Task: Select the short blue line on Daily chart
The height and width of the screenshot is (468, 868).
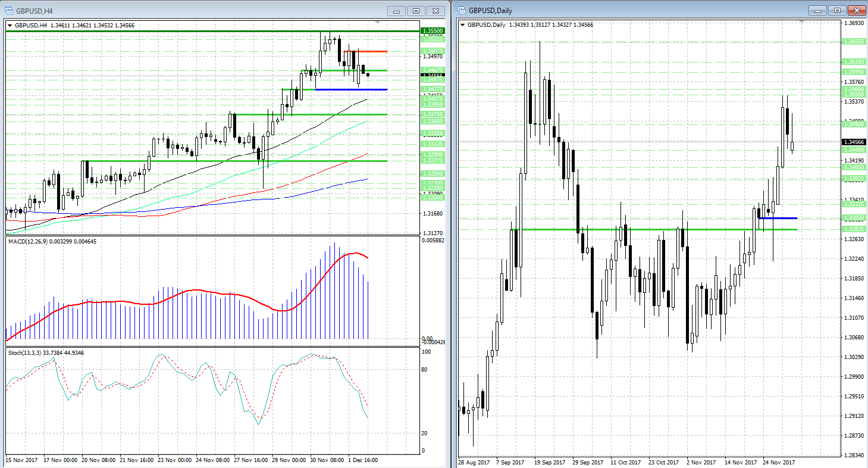Action: (x=779, y=218)
